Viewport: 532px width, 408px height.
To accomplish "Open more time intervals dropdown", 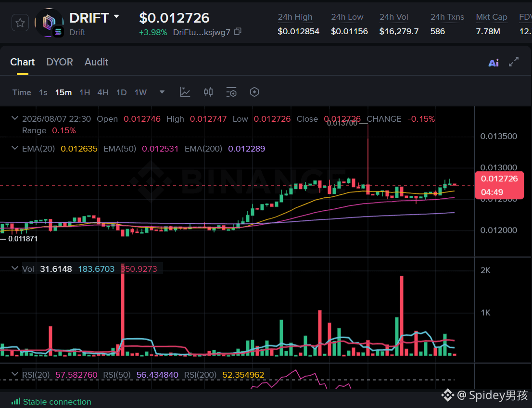I will [162, 92].
